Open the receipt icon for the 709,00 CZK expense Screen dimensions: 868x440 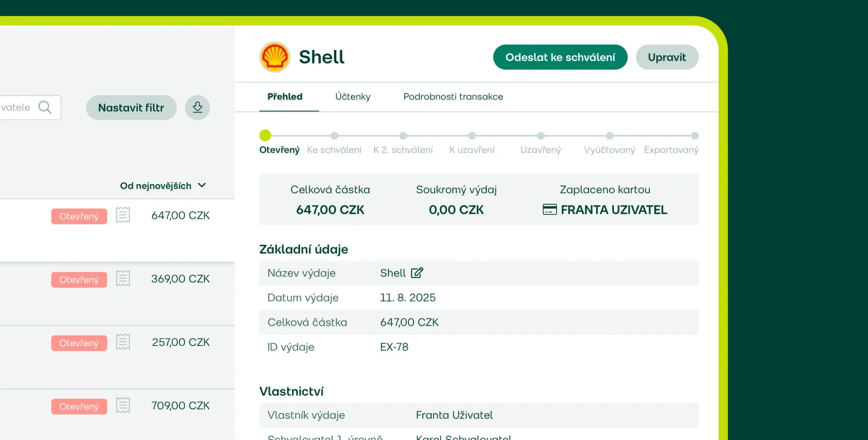(123, 405)
